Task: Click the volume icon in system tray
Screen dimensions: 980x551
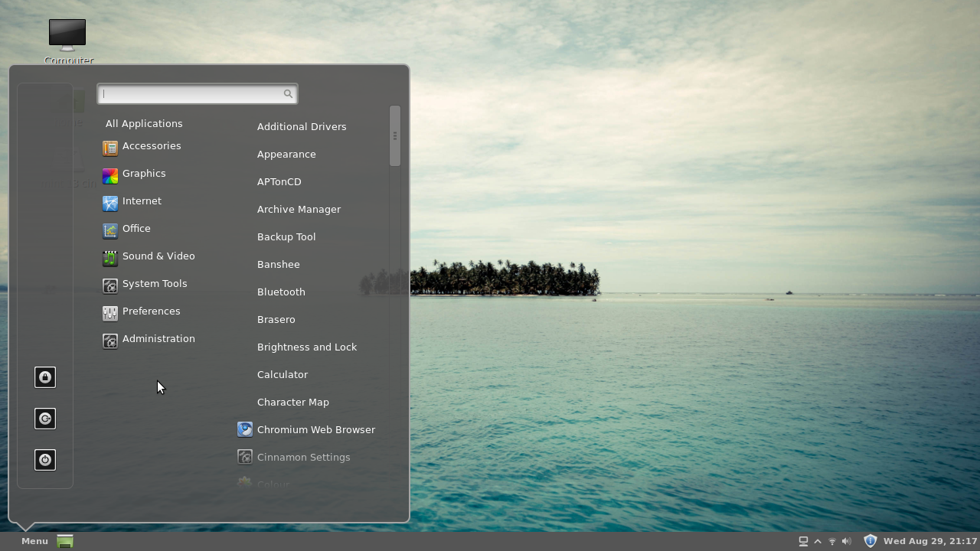Action: pos(846,541)
